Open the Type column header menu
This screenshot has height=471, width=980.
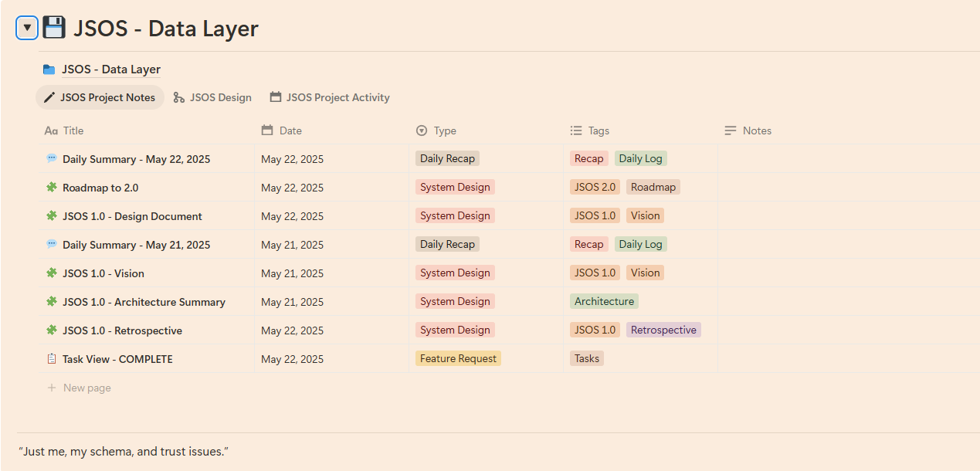point(487,130)
